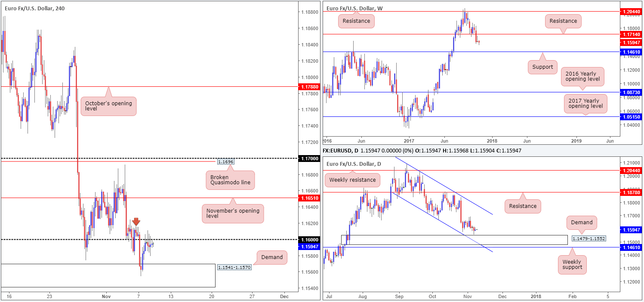Select the red down arrow marker
This screenshot has width=644, height=302.
pos(136,222)
